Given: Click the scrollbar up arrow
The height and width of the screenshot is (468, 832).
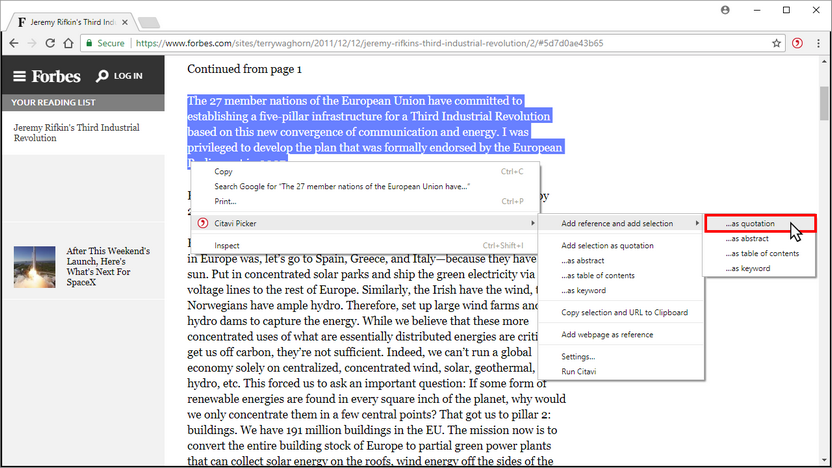Looking at the screenshot, I should point(824,62).
